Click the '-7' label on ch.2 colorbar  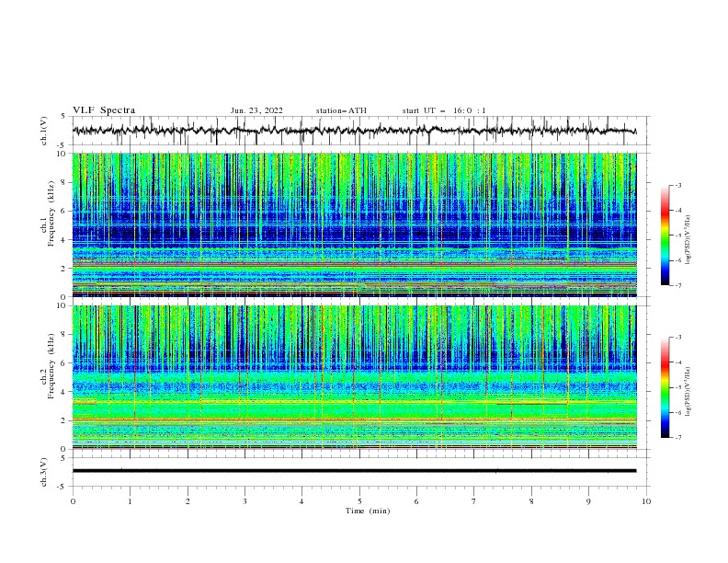click(x=678, y=437)
